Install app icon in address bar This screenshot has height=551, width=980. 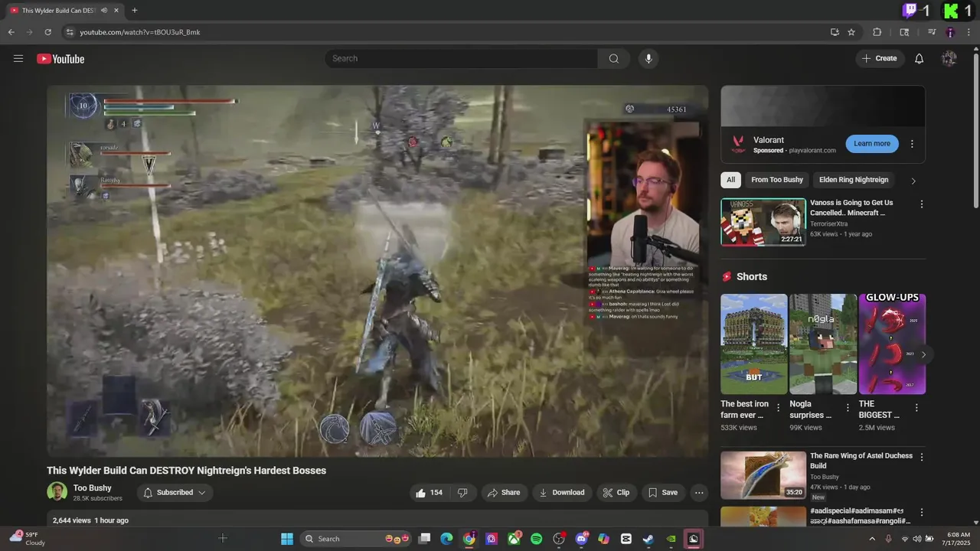click(x=835, y=32)
